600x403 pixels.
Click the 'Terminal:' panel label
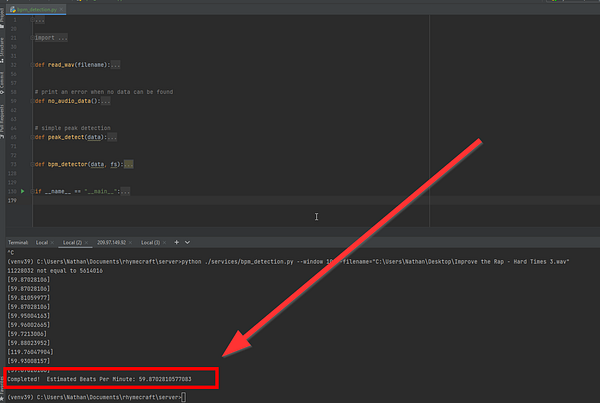coord(18,242)
